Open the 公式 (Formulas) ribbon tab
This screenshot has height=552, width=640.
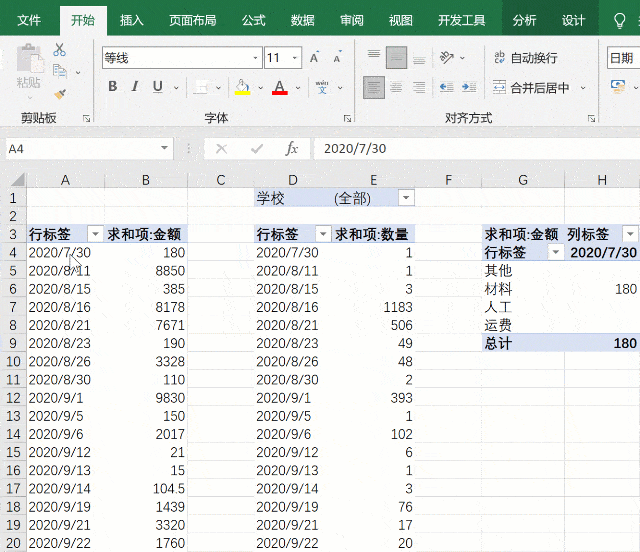click(x=254, y=20)
